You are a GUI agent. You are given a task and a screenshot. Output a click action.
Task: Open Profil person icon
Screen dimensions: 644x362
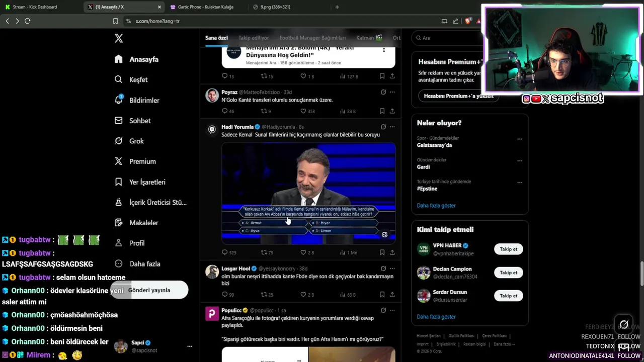click(x=119, y=243)
